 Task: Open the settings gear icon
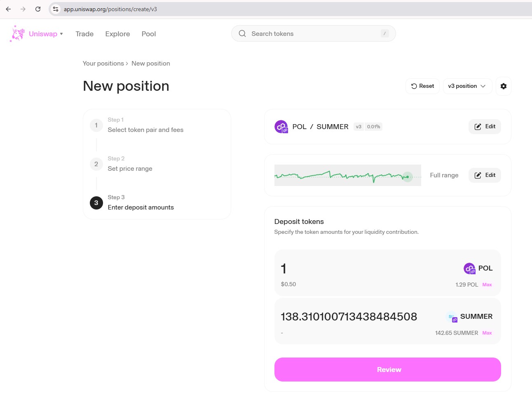tap(503, 86)
